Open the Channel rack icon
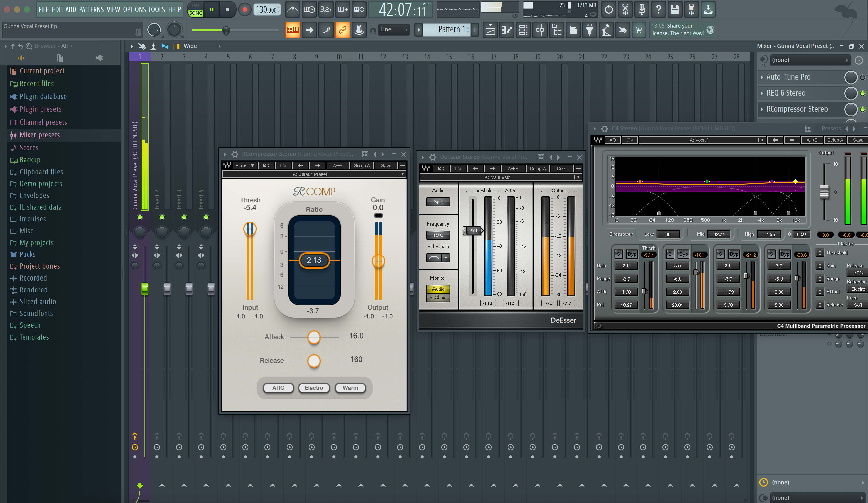 523,30
